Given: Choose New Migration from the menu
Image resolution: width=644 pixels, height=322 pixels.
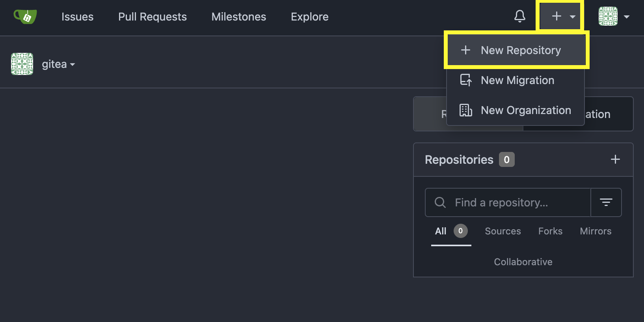Looking at the screenshot, I should tap(517, 80).
